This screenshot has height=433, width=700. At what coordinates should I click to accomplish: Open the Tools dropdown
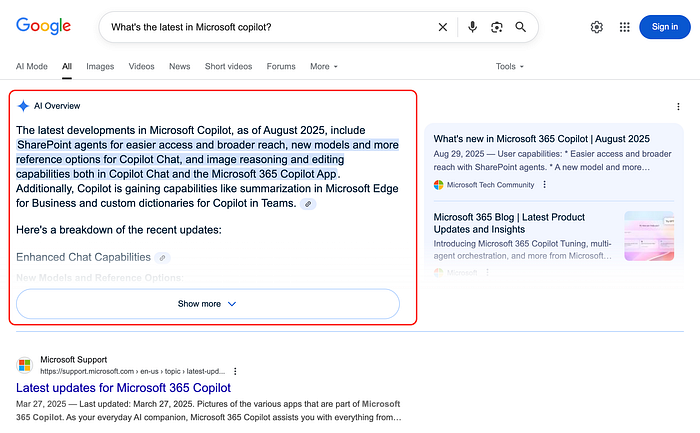pos(509,67)
